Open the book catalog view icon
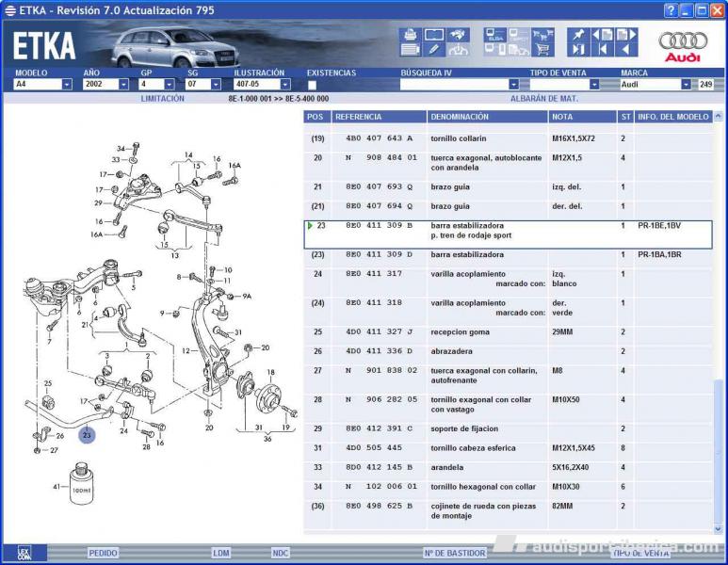The height and width of the screenshot is (565, 728). point(434,34)
